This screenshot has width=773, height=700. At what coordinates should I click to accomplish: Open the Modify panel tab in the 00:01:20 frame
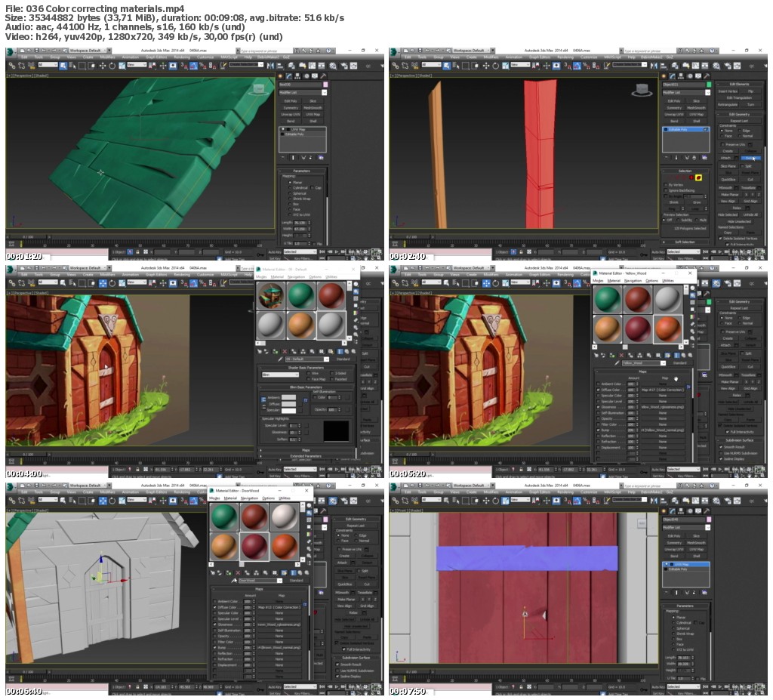pos(288,76)
